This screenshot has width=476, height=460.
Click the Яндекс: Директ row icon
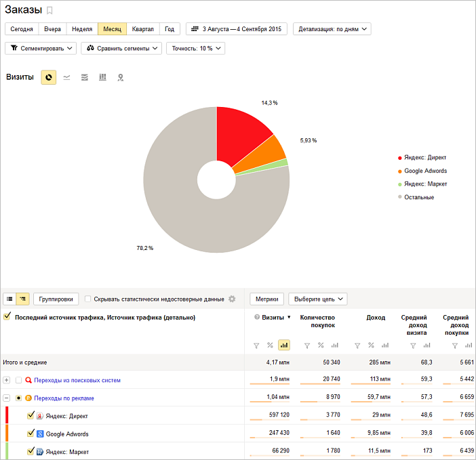click(40, 416)
